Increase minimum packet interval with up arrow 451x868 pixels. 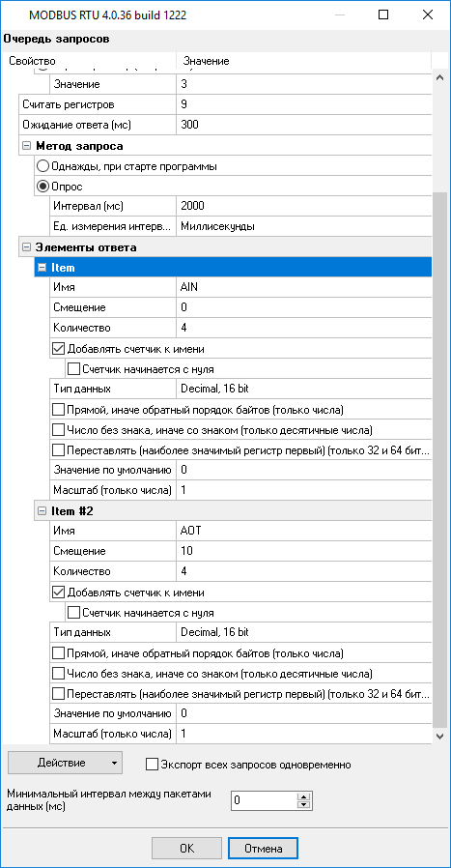pyautogui.click(x=304, y=796)
